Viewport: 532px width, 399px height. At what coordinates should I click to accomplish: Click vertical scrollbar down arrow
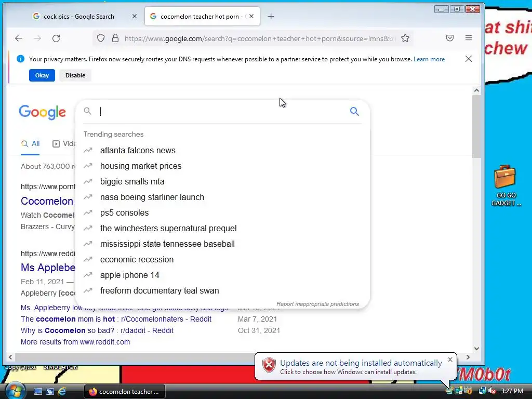(x=476, y=349)
